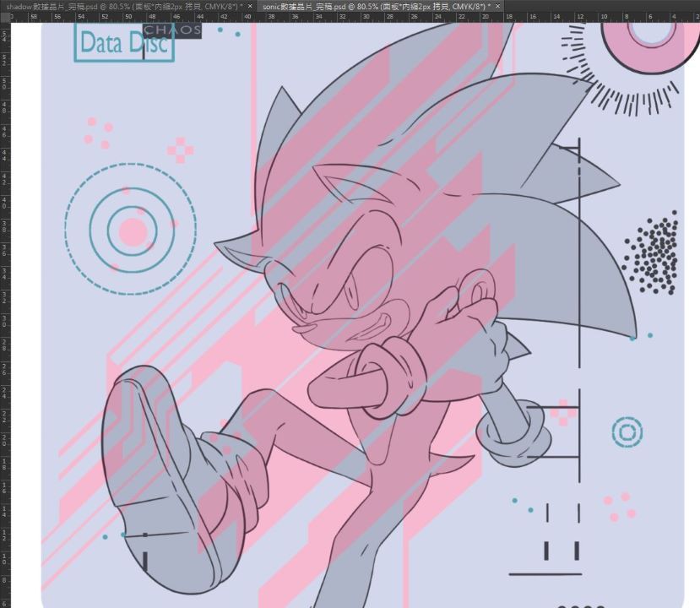
Task: Click the 'Data Disc' text on canvas
Action: [x=124, y=43]
